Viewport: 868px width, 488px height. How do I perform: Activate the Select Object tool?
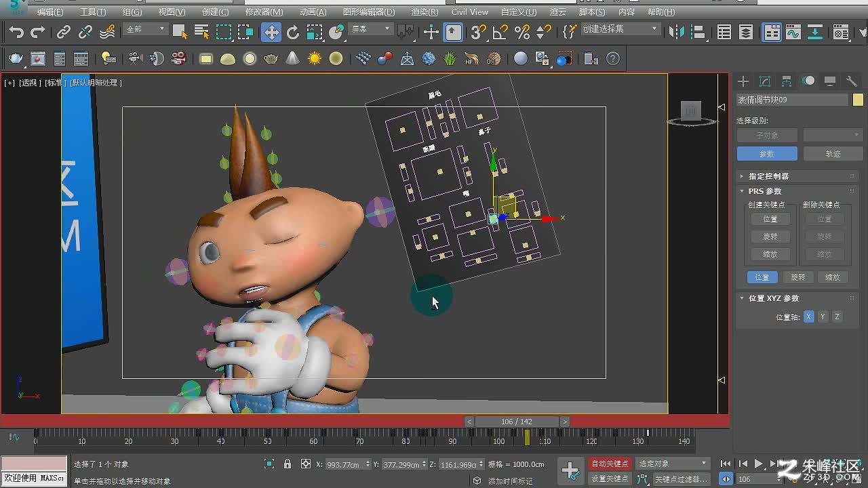180,32
